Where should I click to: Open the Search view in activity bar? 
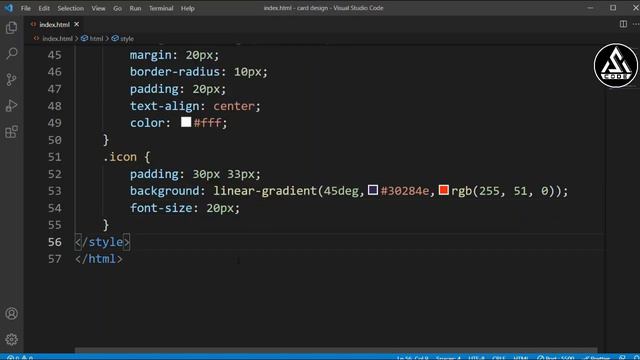[11, 53]
